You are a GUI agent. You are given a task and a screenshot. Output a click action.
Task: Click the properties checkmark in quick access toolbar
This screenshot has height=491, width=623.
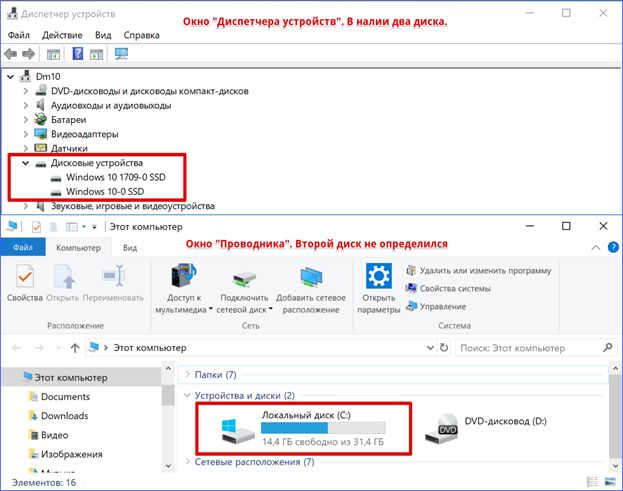36,227
